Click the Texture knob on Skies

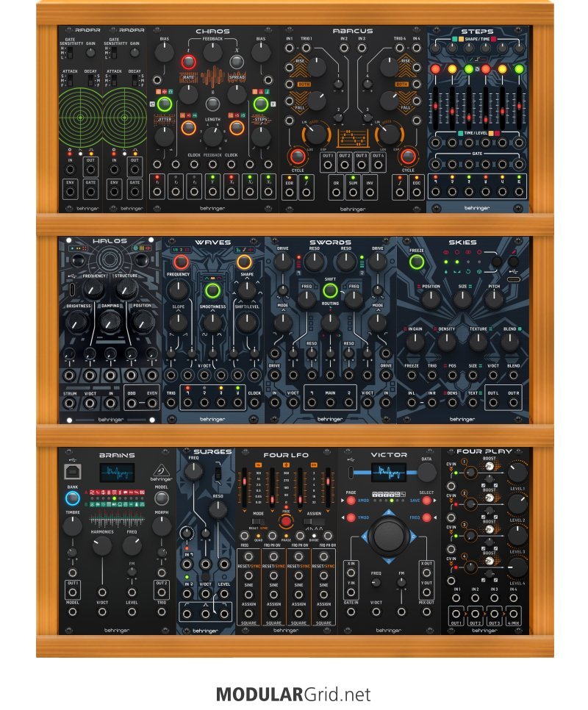(478, 342)
